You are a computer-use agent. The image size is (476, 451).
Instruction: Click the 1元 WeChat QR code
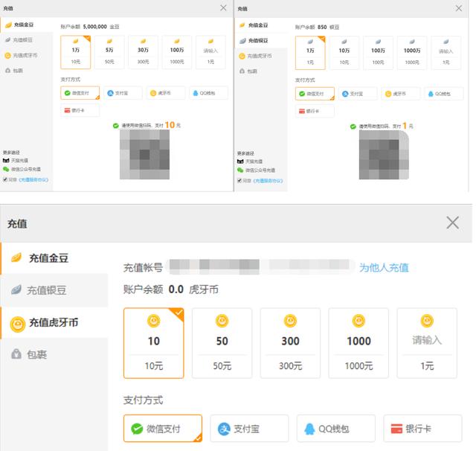tap(384, 155)
